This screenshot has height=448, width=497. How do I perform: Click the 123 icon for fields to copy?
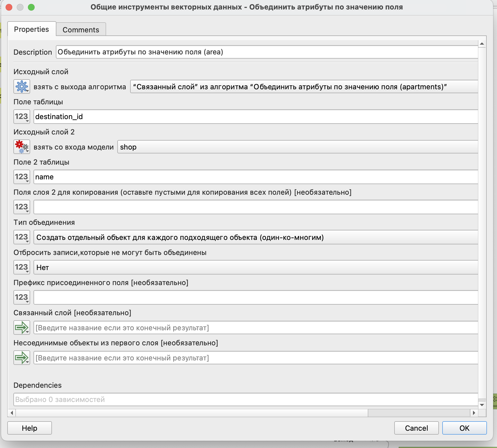tap(22, 207)
